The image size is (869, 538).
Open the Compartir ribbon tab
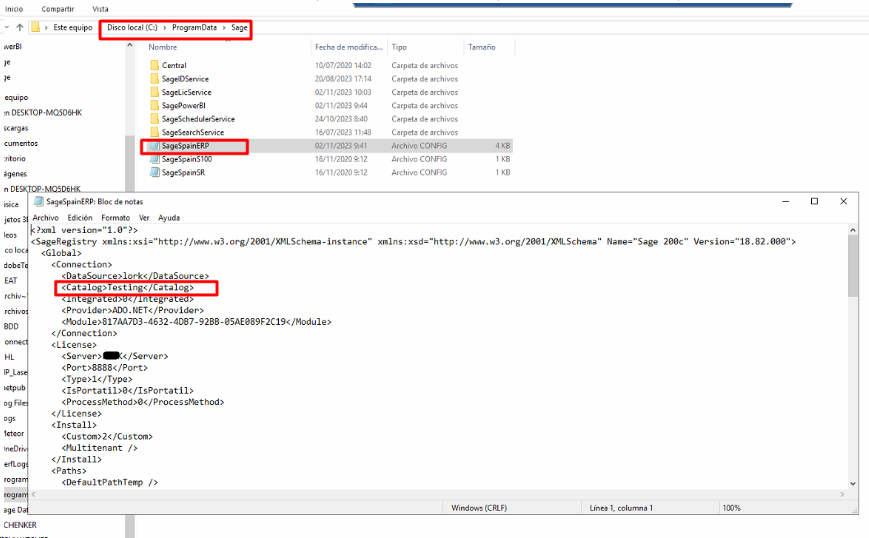coord(58,9)
